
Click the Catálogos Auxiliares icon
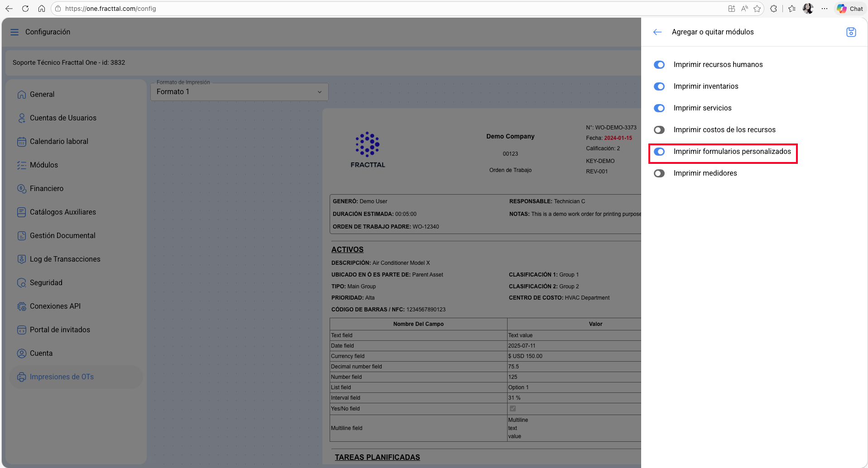coord(22,212)
